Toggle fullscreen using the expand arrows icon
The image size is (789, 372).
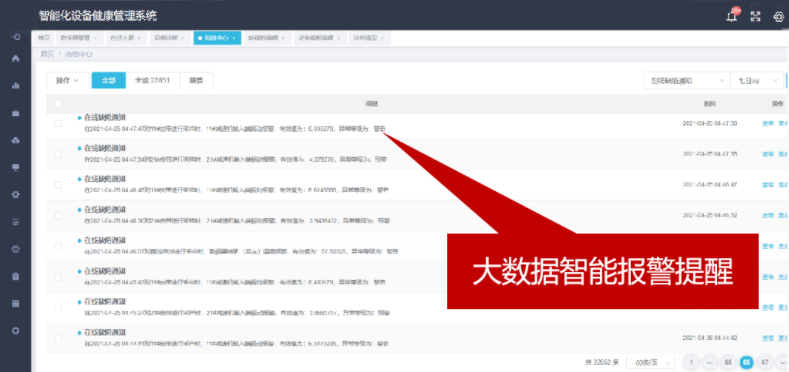[755, 17]
